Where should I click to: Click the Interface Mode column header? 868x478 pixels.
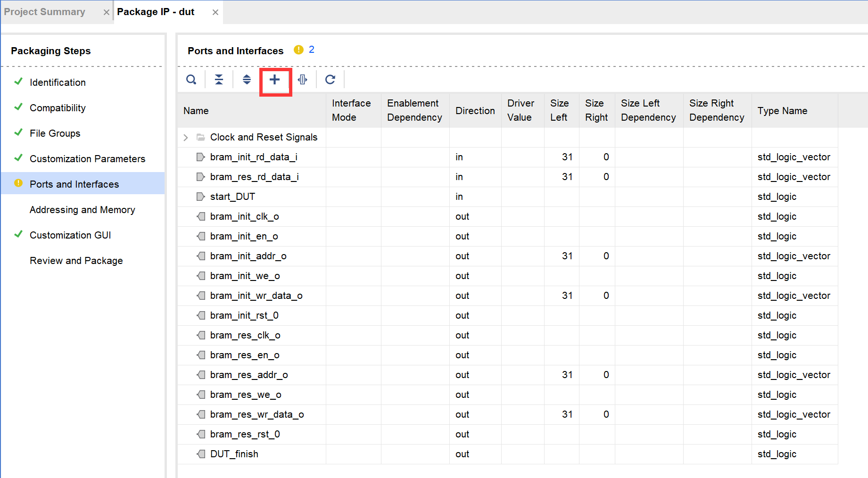(354, 110)
